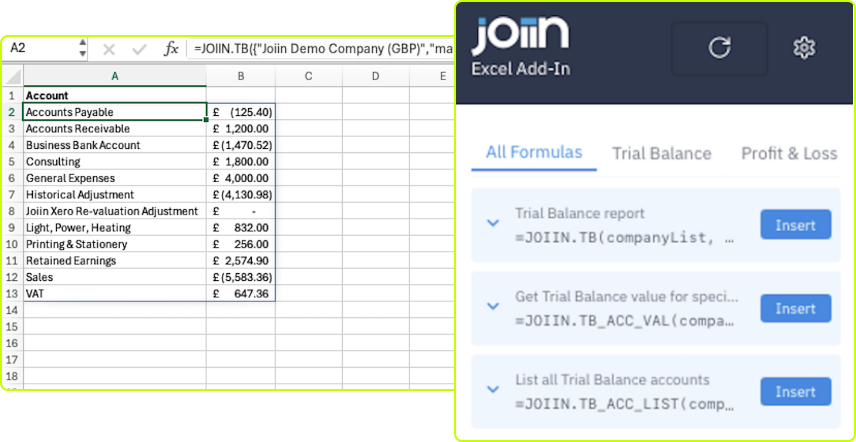
Task: Select column D header
Action: click(x=376, y=76)
